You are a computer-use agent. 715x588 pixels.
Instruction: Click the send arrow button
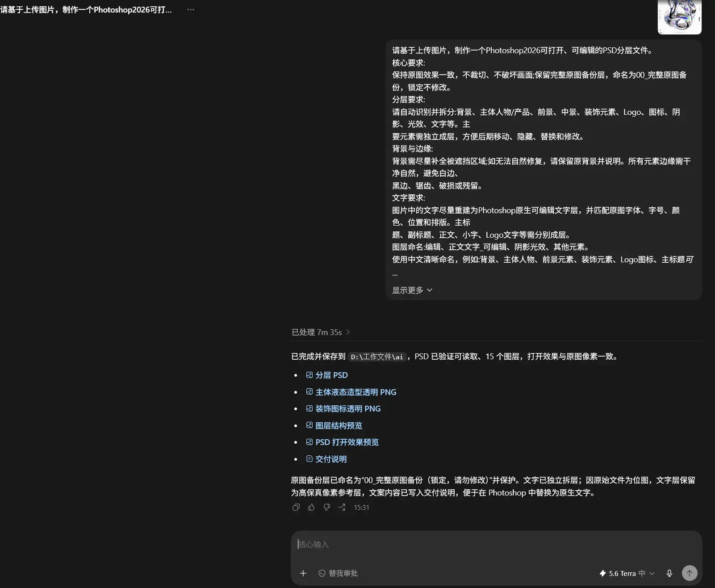click(x=690, y=573)
